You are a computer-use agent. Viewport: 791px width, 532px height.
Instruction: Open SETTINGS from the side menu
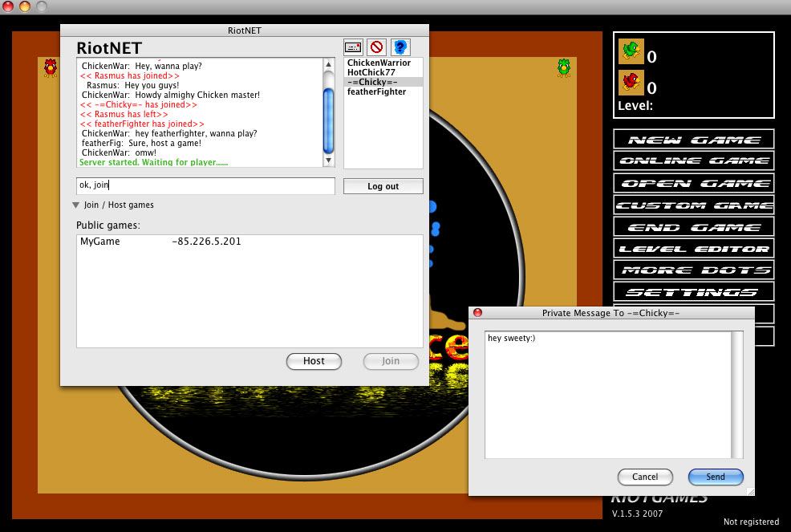point(694,292)
